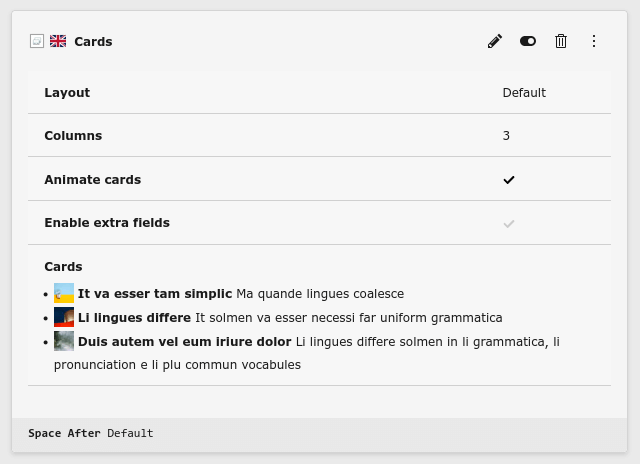Click the Layout value "Default"

tap(524, 93)
